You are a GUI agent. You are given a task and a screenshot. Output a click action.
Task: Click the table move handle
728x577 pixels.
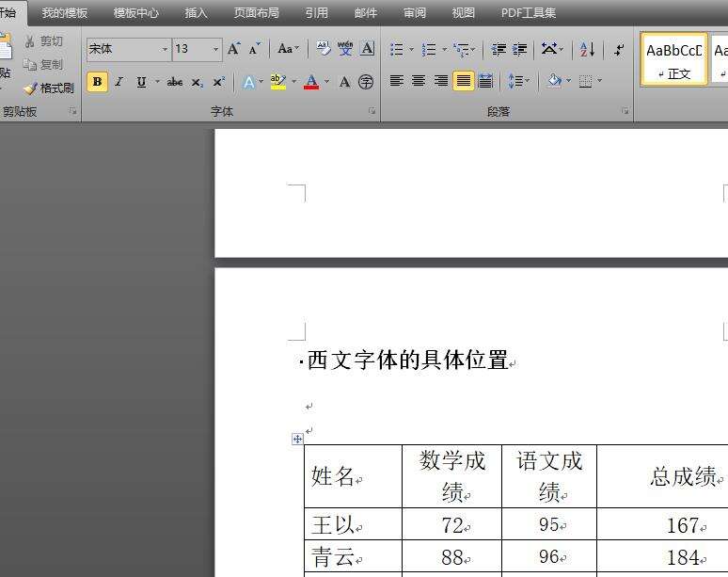point(297,439)
